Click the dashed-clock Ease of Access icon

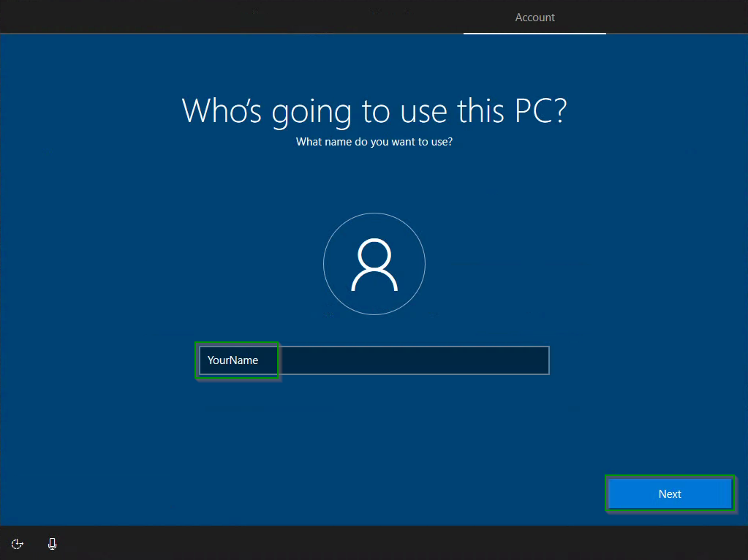point(18,543)
